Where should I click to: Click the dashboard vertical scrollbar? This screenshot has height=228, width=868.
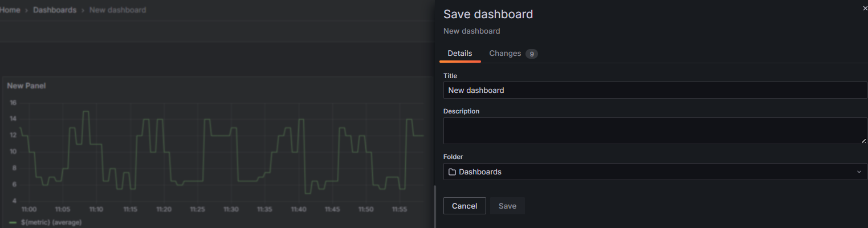pyautogui.click(x=434, y=205)
